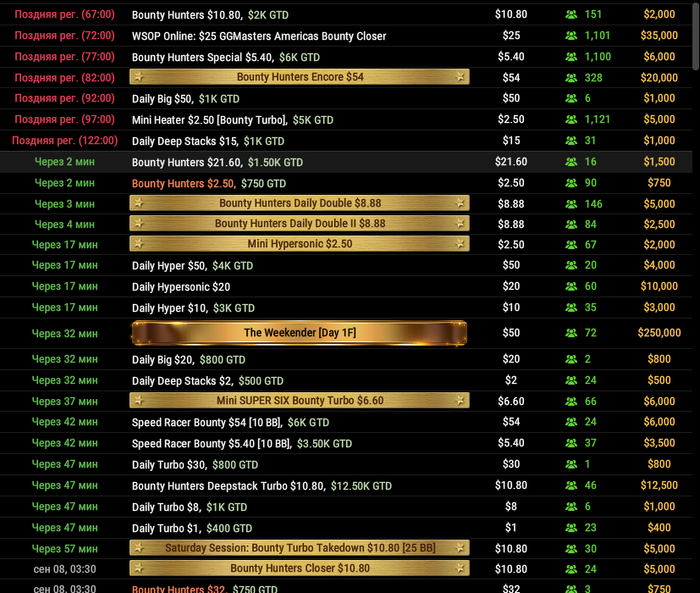The image size is (700, 593).
Task: Click the players icon in the Daily Deep Stacks $15 row
Action: (571, 141)
